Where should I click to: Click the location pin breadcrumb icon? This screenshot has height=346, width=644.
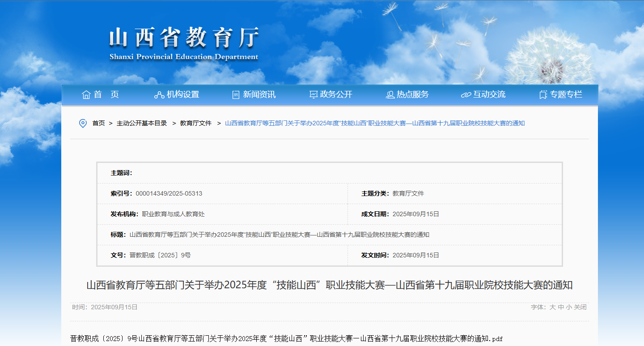[83, 123]
